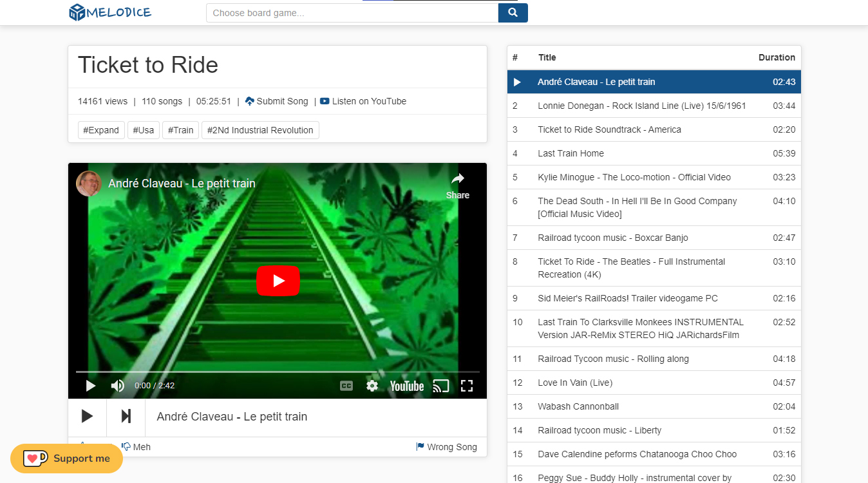Viewport: 868px width, 483px height.
Task: Click the 14161 views text
Action: 103,101
